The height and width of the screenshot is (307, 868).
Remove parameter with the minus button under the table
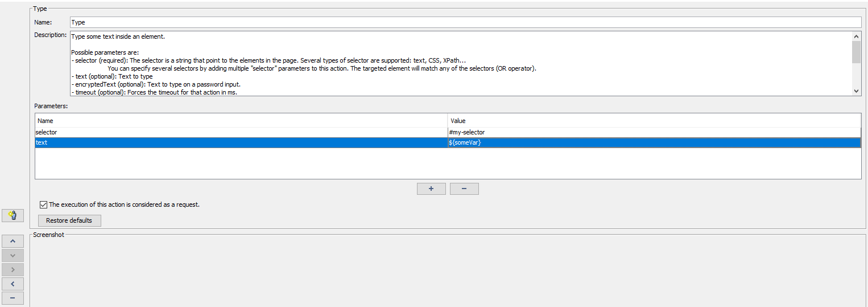[x=464, y=189]
